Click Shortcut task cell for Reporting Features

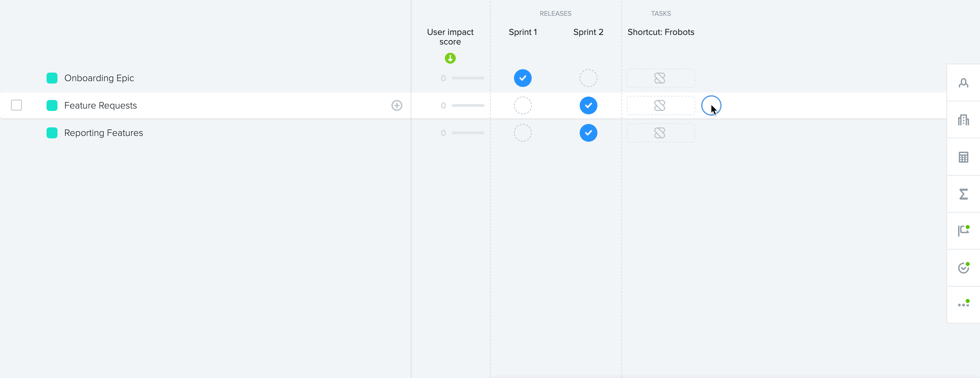click(x=661, y=133)
